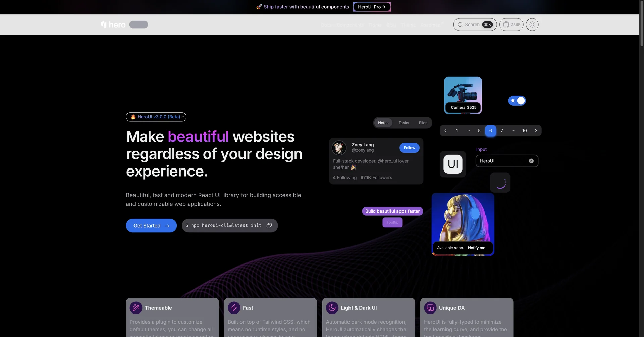The image size is (644, 337).
Task: Click the Camera $525 product card
Action: tap(463, 95)
